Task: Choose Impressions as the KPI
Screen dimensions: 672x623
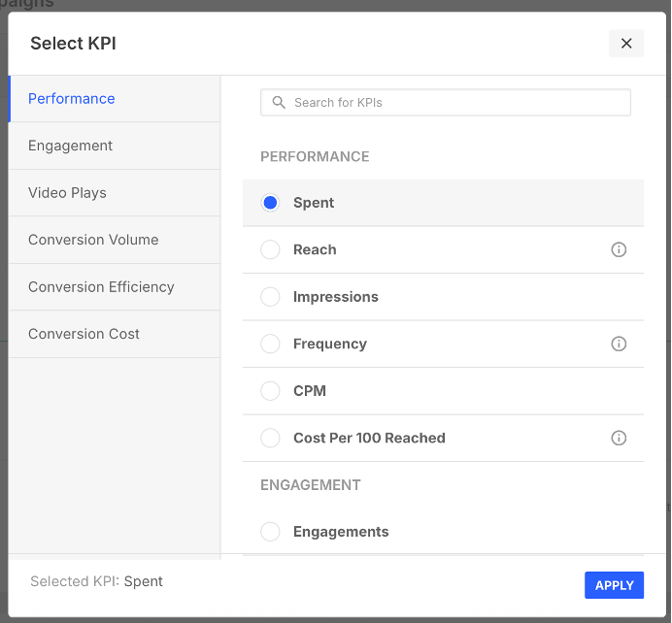Action: pyautogui.click(x=270, y=297)
